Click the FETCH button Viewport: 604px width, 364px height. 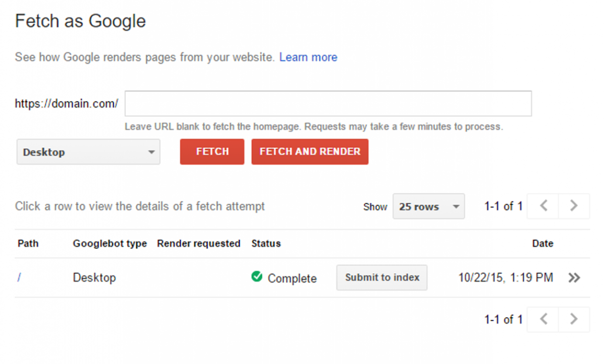211,152
